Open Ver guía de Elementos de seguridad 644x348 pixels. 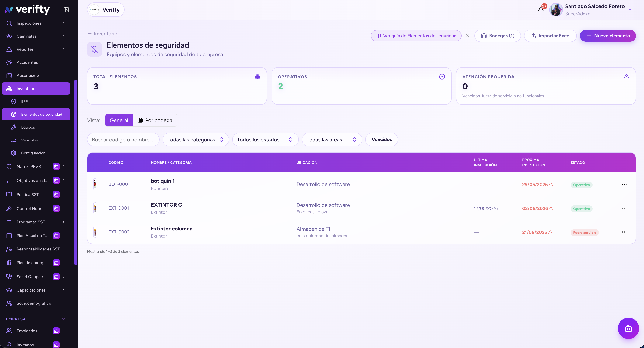click(x=416, y=36)
